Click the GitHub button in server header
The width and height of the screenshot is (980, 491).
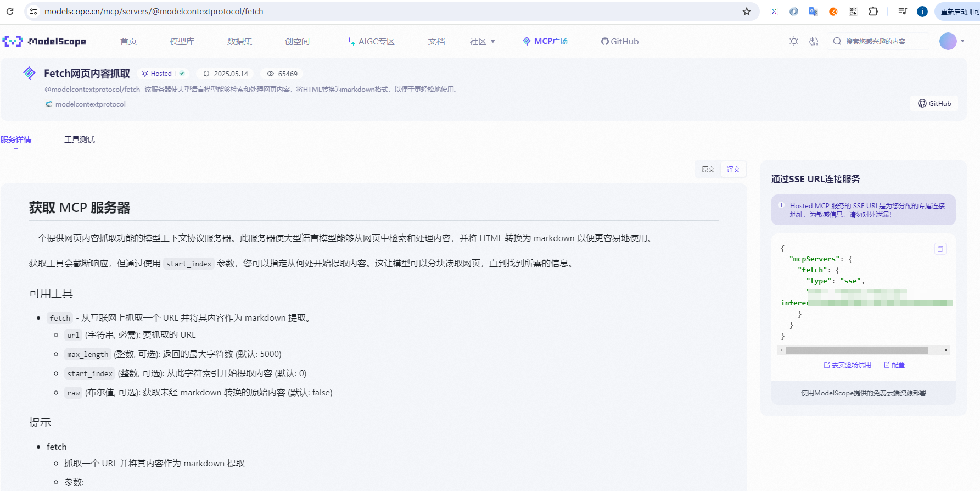click(934, 103)
